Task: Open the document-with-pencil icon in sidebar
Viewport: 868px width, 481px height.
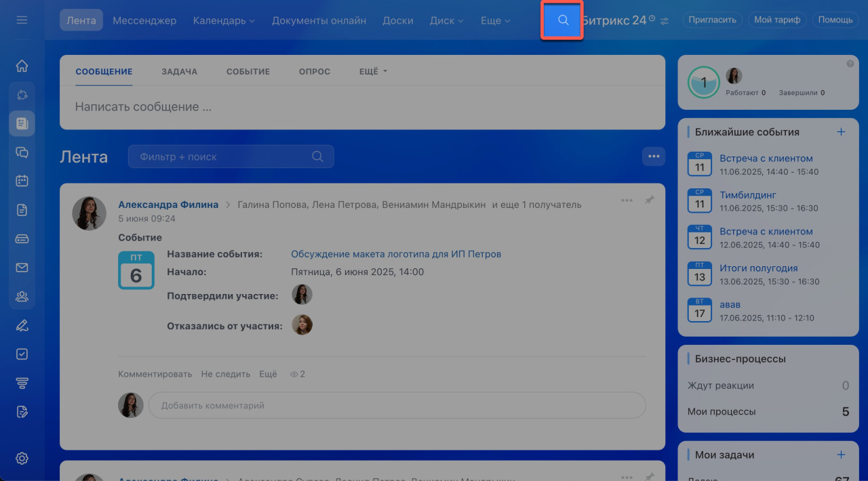Action: (22, 411)
